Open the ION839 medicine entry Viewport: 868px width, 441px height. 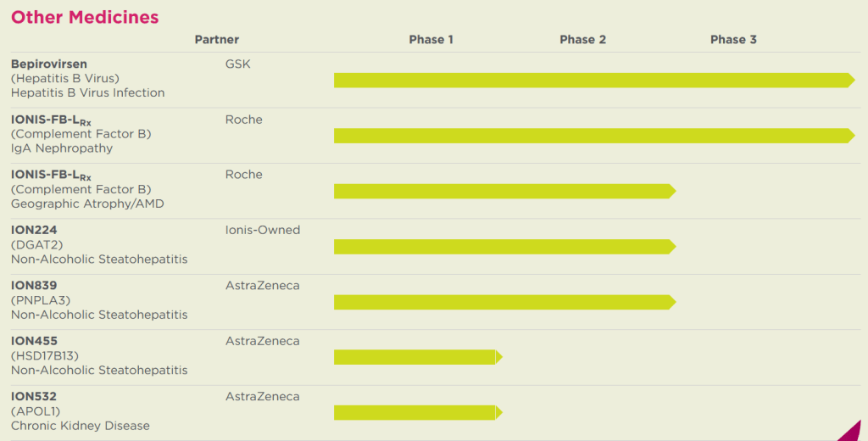click(x=34, y=285)
